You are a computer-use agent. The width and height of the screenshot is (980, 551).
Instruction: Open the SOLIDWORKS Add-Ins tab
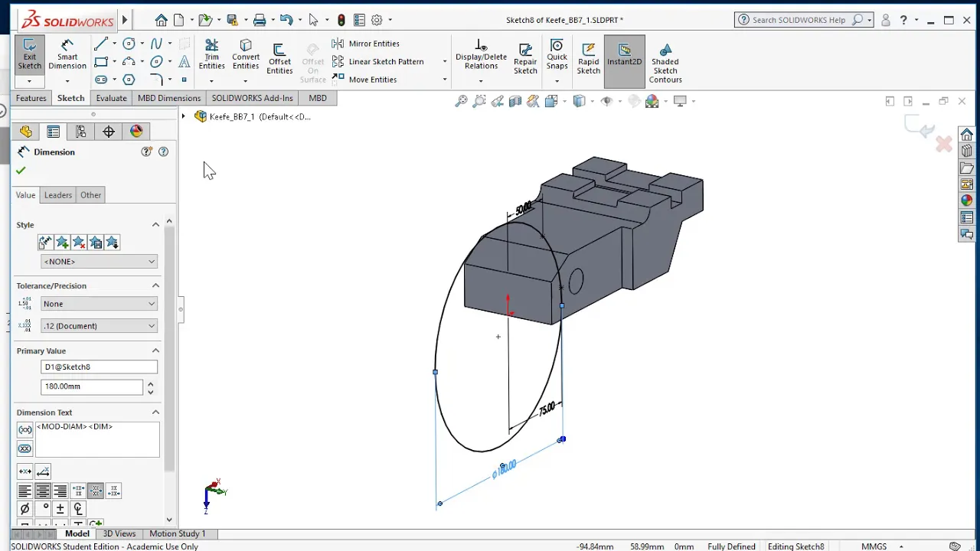[252, 98]
